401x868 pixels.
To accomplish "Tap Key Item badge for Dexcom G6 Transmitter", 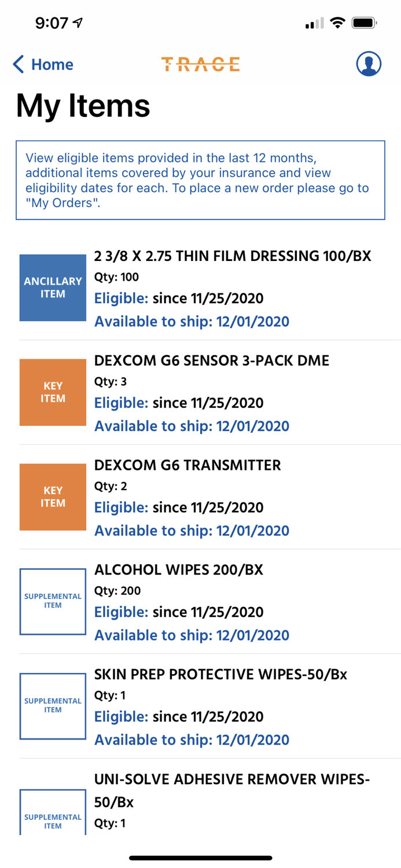I will [53, 497].
